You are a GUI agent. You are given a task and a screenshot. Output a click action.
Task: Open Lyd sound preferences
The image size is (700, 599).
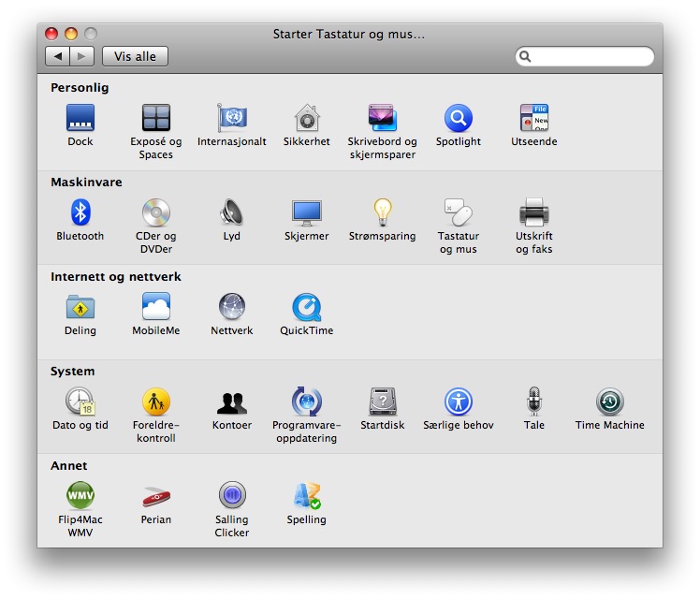(232, 212)
